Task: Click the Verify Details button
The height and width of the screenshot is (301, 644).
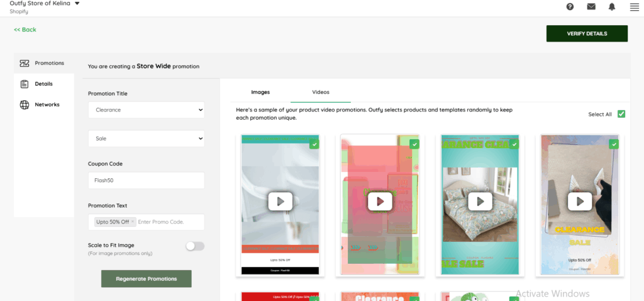Action: click(x=587, y=33)
